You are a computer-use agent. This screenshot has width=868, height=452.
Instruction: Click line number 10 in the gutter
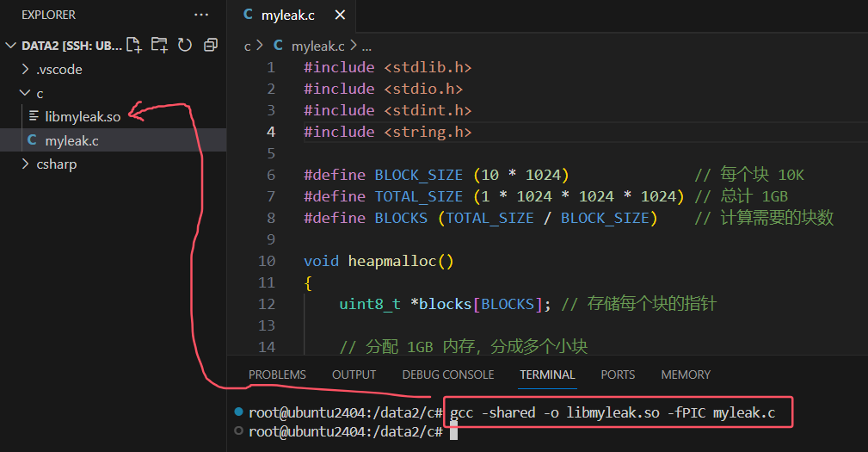point(267,261)
